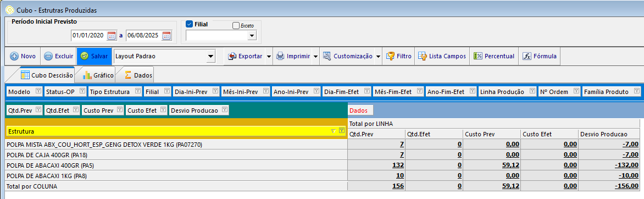This screenshot has width=644, height=199.
Task: Open filter icon on Ano-Fim-Efet field
Action: [x=472, y=91]
